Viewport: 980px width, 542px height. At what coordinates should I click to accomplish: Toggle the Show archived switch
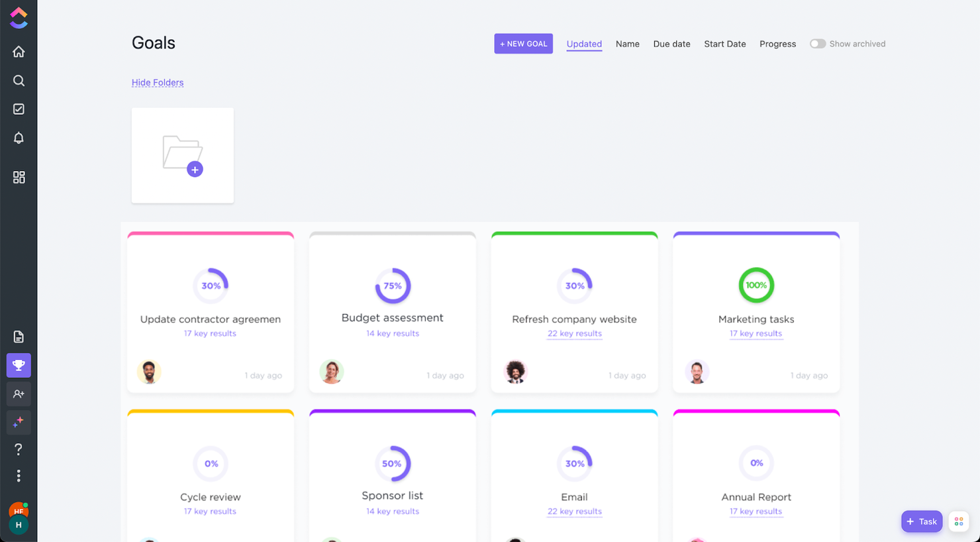click(x=818, y=44)
